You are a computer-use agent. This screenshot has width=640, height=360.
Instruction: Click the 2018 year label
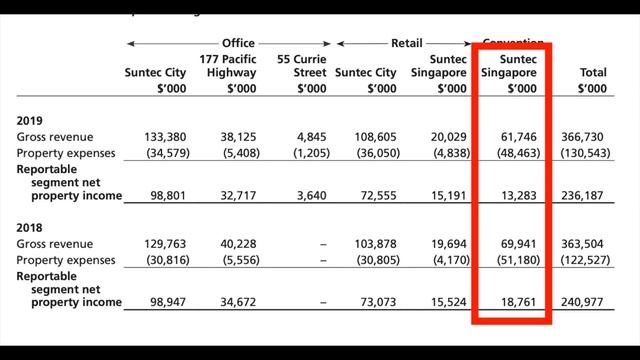pos(29,227)
